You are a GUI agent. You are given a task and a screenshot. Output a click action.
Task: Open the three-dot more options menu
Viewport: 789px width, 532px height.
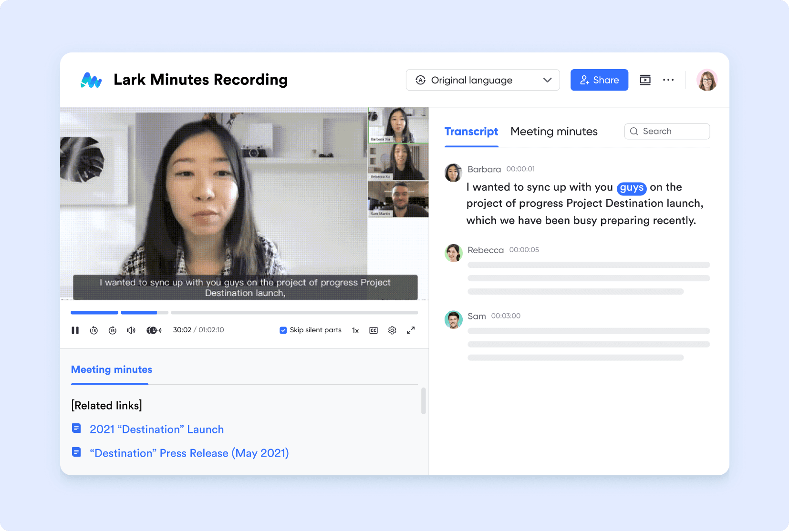668,80
